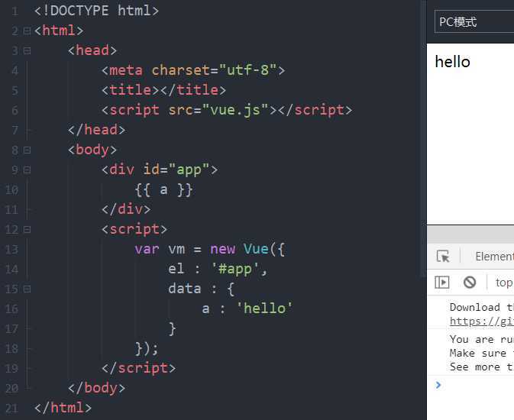
Task: Click the 'You are' console warning line
Action: point(481,339)
